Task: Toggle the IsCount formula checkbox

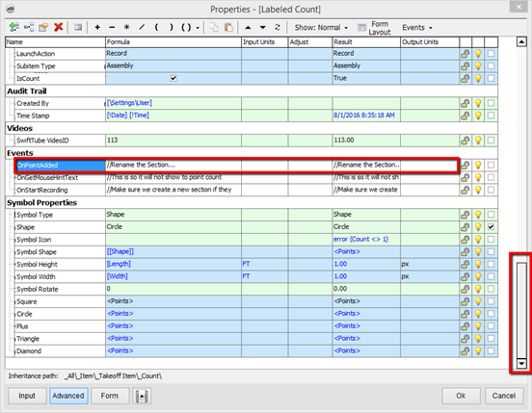Action: pos(173,78)
